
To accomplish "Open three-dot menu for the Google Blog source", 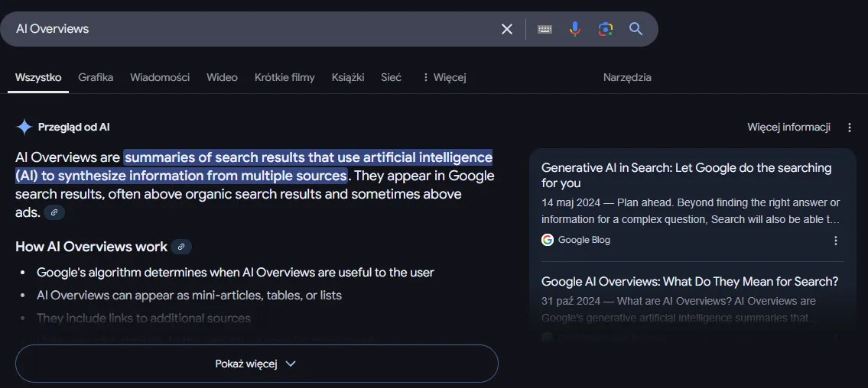I will [x=836, y=241].
